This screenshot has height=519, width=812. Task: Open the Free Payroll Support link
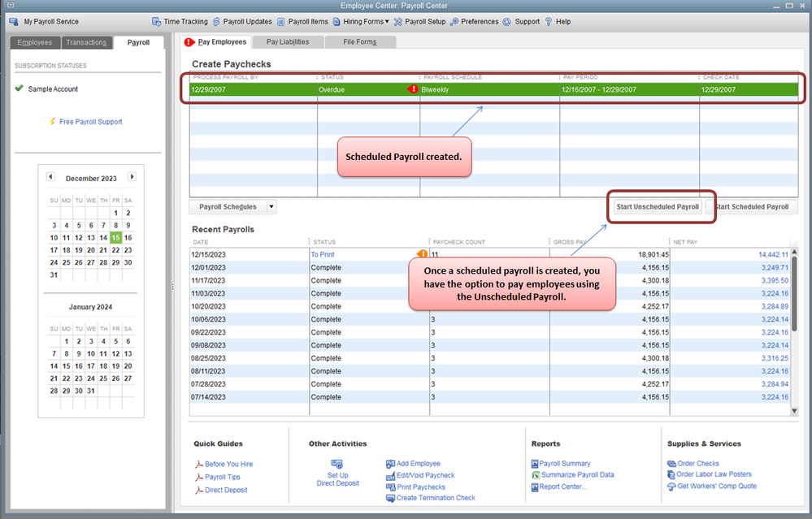click(x=90, y=122)
